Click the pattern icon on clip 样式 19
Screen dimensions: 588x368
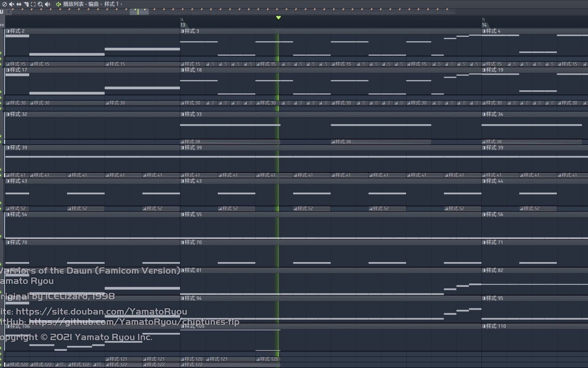coord(484,70)
